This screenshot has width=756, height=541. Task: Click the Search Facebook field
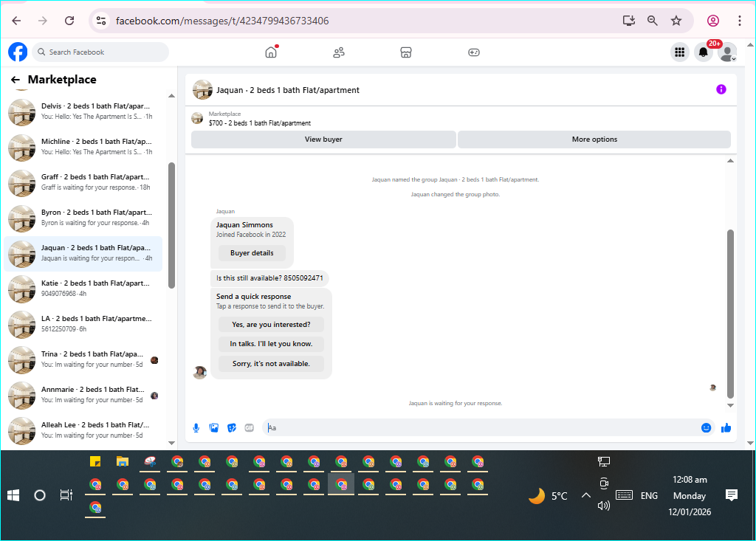click(100, 52)
